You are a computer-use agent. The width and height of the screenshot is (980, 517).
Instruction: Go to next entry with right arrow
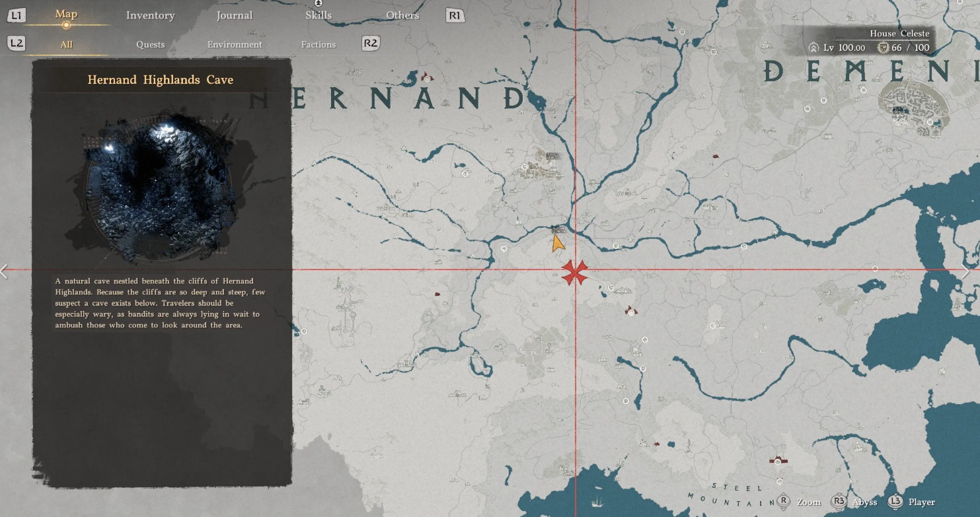pos(965,271)
